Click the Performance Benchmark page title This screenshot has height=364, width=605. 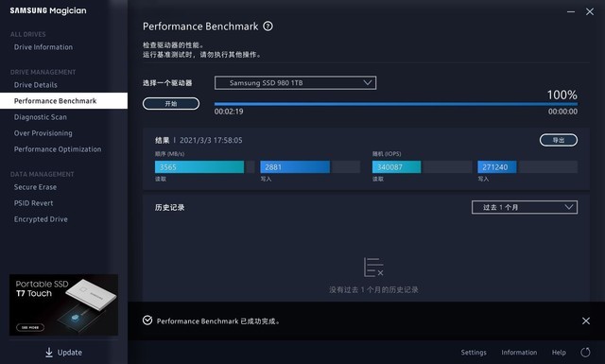click(x=200, y=26)
